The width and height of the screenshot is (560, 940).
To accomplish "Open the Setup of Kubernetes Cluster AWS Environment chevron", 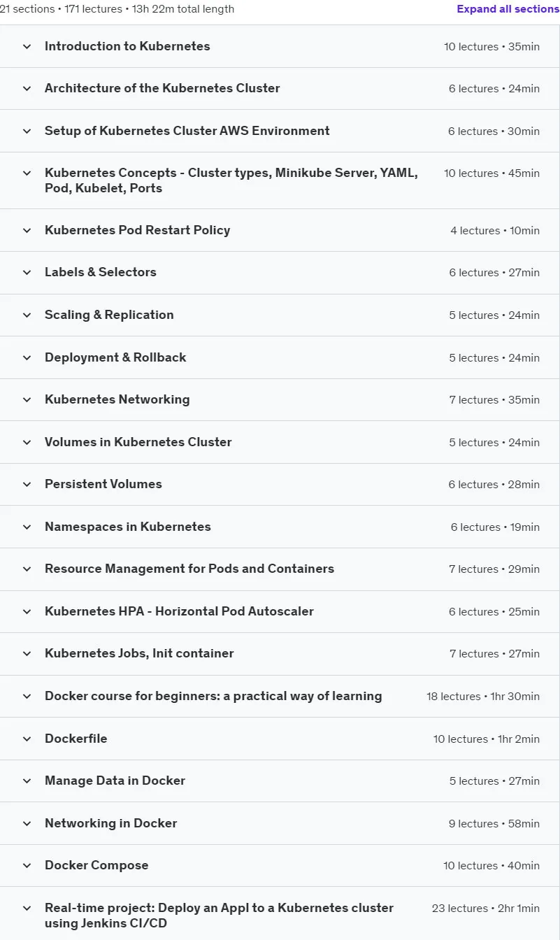I will [27, 131].
